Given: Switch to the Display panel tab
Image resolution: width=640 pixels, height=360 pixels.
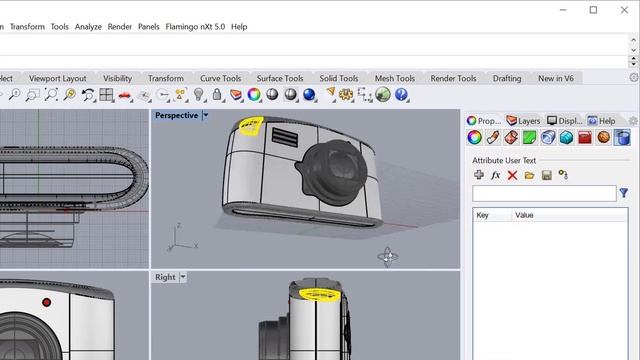Looking at the screenshot, I should [x=564, y=121].
